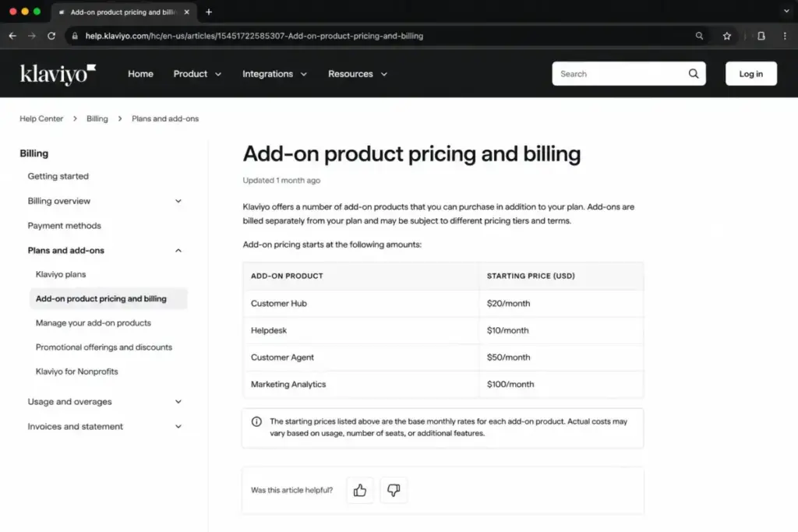Image resolution: width=798 pixels, height=532 pixels.
Task: Go to Home in the navigation bar
Action: click(x=140, y=74)
